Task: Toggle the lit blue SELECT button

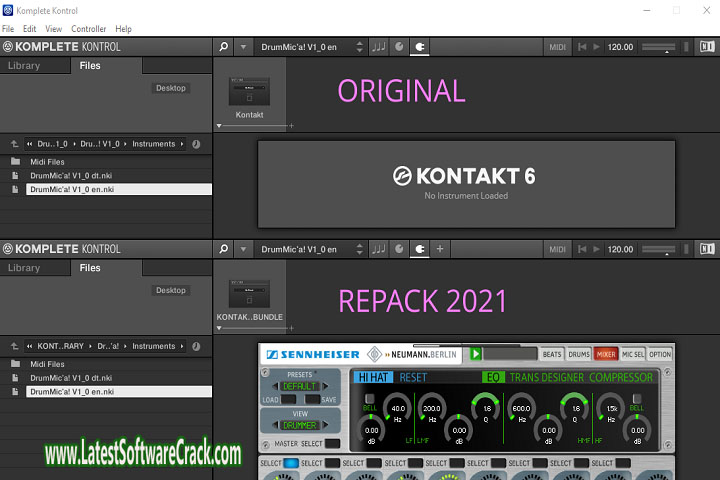Action: 291,463
